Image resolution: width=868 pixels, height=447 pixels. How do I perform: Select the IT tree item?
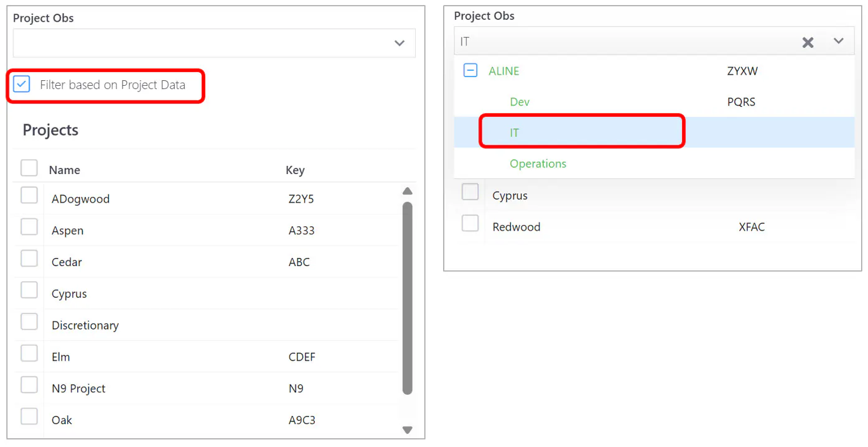(515, 132)
